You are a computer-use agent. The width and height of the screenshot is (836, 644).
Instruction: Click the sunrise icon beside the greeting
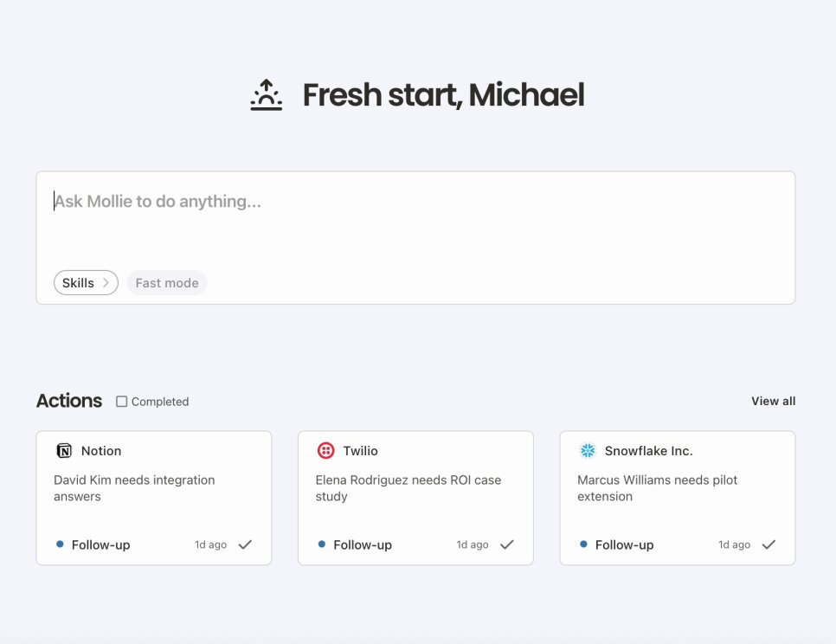[x=266, y=95]
